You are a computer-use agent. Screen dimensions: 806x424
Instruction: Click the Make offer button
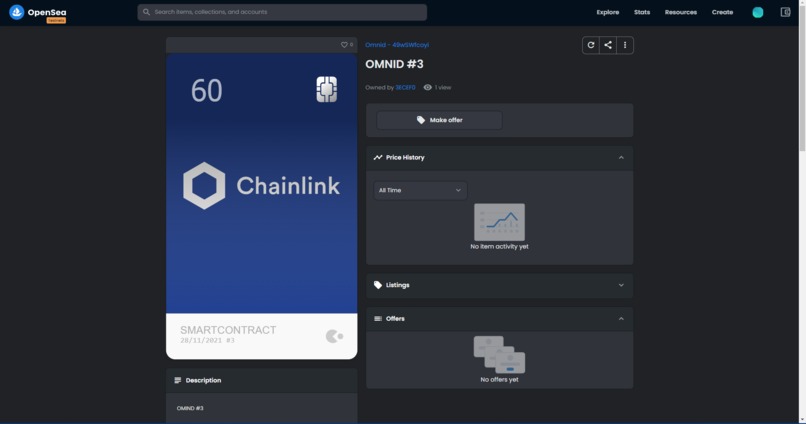(439, 120)
